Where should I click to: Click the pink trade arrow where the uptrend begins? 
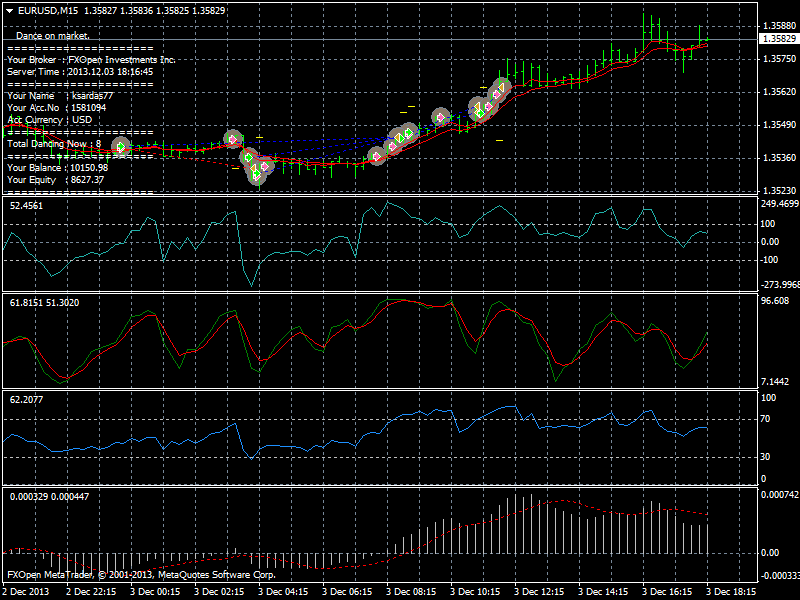[x=377, y=156]
